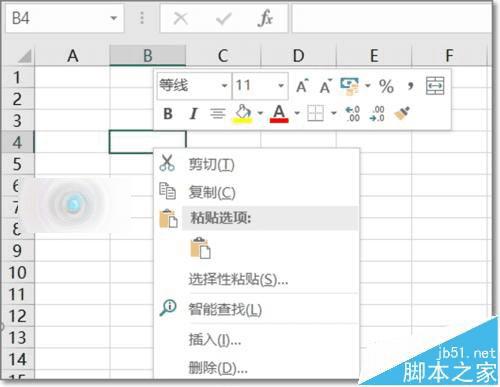
Task: Select row 4 header
Action: pyautogui.click(x=17, y=142)
